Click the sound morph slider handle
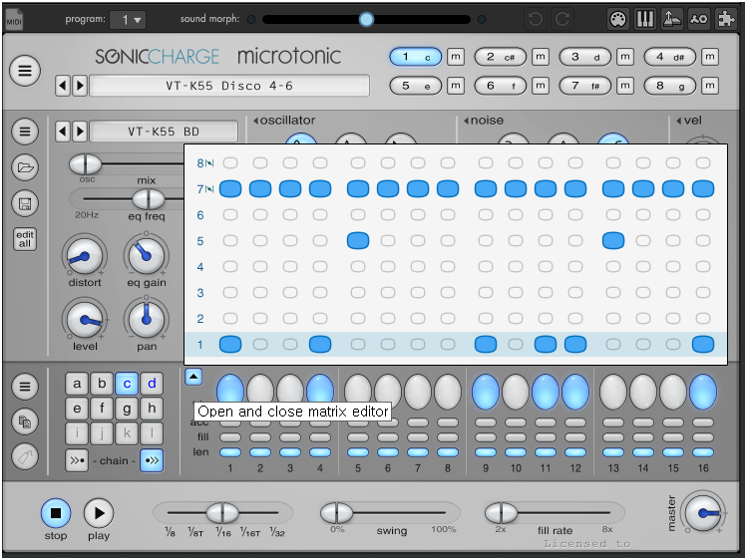Viewport: 747px width, 560px height. [x=366, y=19]
